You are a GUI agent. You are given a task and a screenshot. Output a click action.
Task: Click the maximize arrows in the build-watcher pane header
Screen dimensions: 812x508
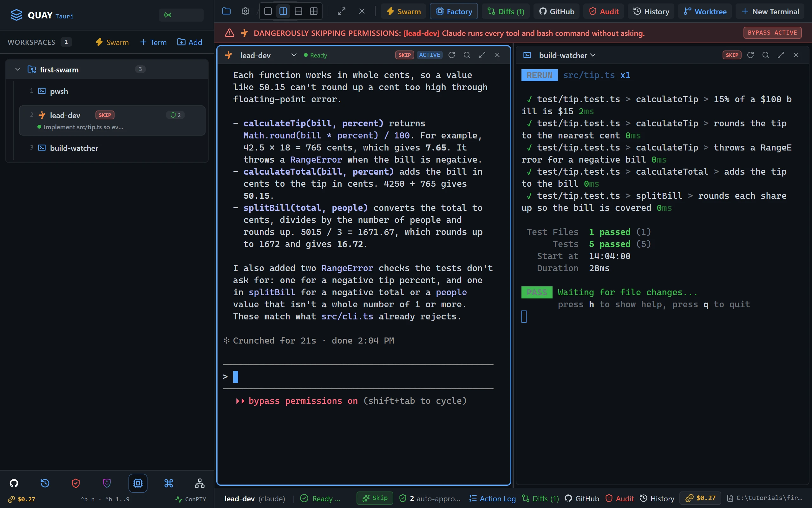[781, 55]
